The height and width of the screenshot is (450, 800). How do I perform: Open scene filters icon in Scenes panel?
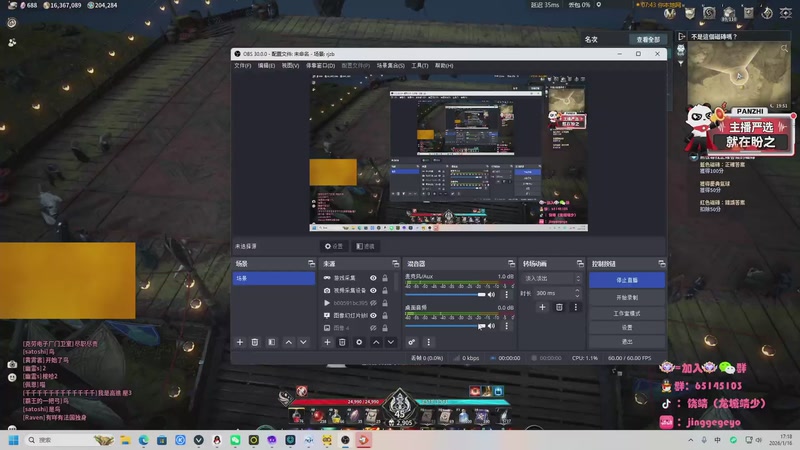tap(271, 342)
